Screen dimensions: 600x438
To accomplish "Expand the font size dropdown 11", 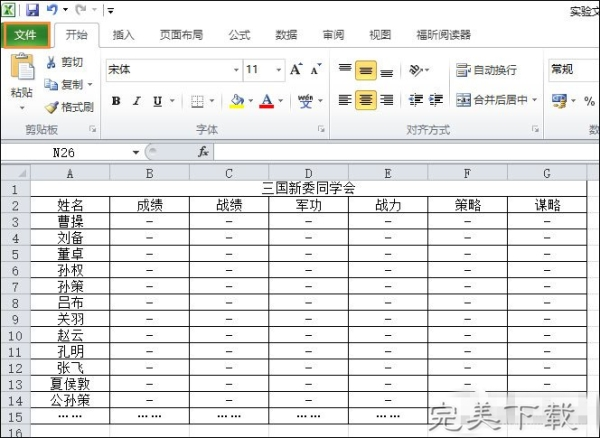I will coord(279,70).
